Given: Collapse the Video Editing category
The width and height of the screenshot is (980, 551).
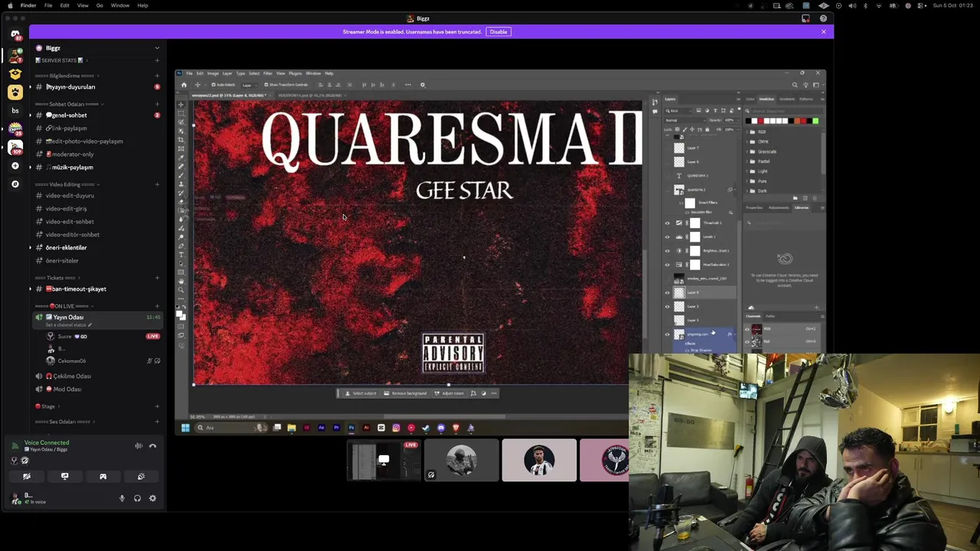Looking at the screenshot, I should pyautogui.click(x=66, y=184).
